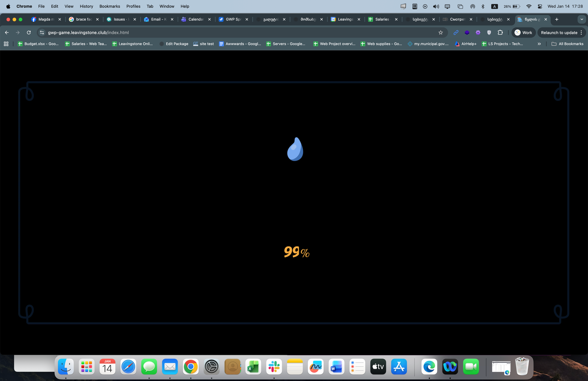This screenshot has width=588, height=381.
Task: Expand the tab search dropdown arrow
Action: [581, 19]
